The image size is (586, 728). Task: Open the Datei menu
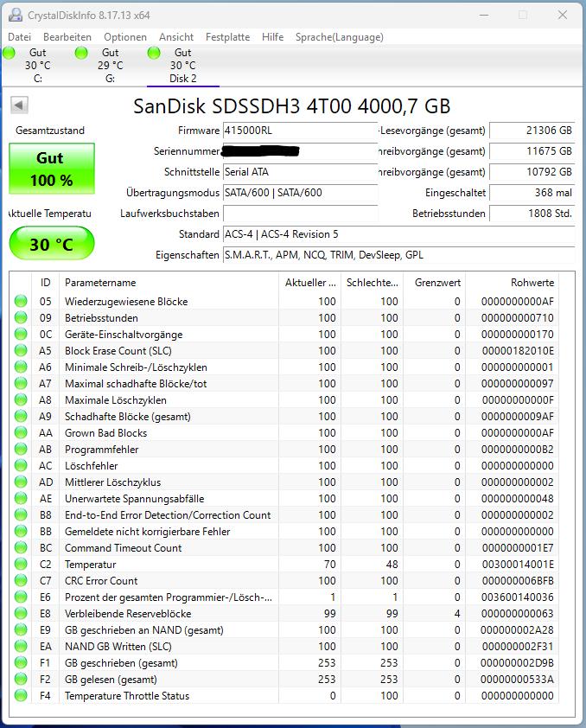[x=20, y=37]
